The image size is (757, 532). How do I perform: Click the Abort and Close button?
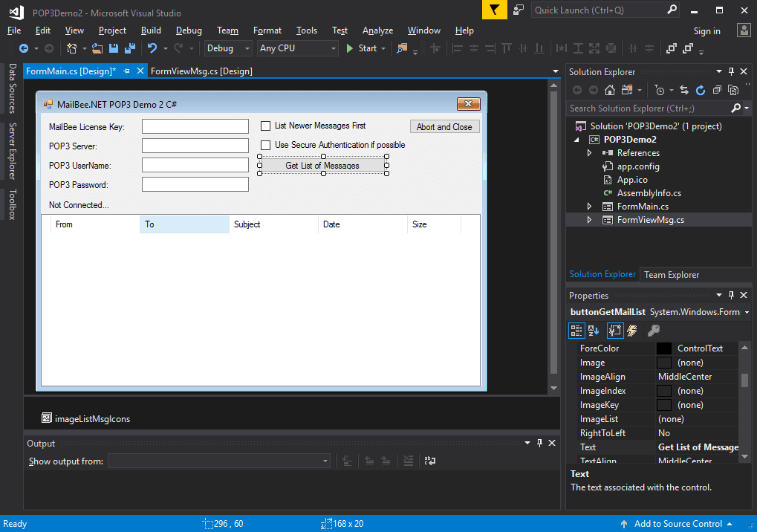pyautogui.click(x=444, y=127)
